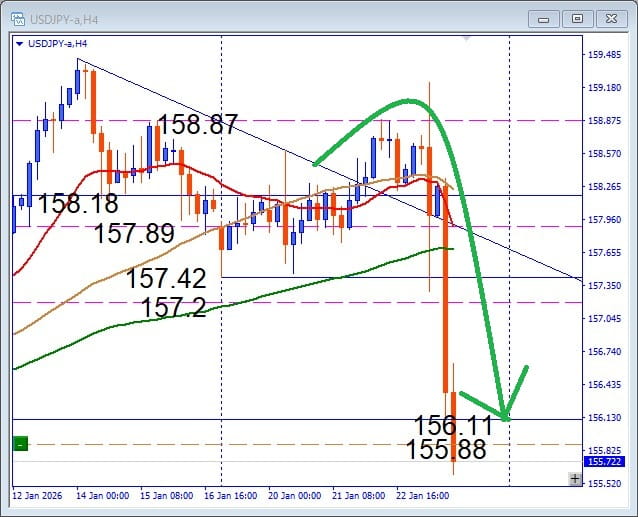Click the 157.350 price scale value
This screenshot has width=638, height=517.
(x=605, y=286)
